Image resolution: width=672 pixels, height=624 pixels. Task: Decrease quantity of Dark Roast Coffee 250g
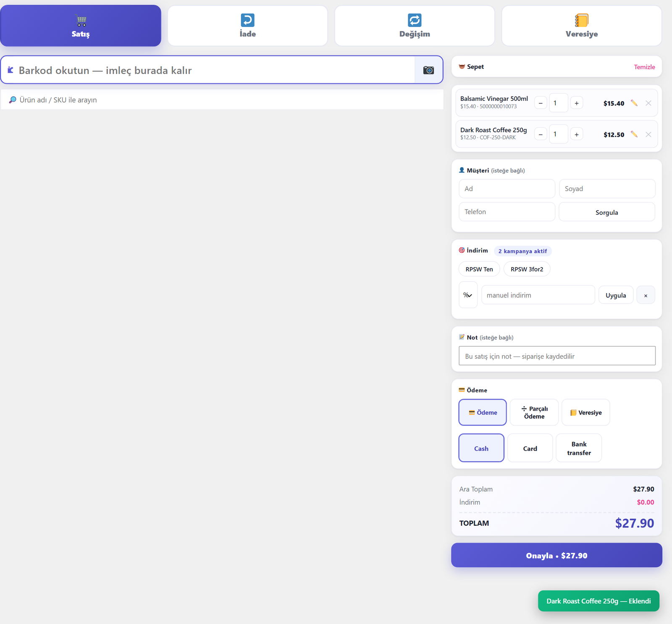(x=541, y=134)
